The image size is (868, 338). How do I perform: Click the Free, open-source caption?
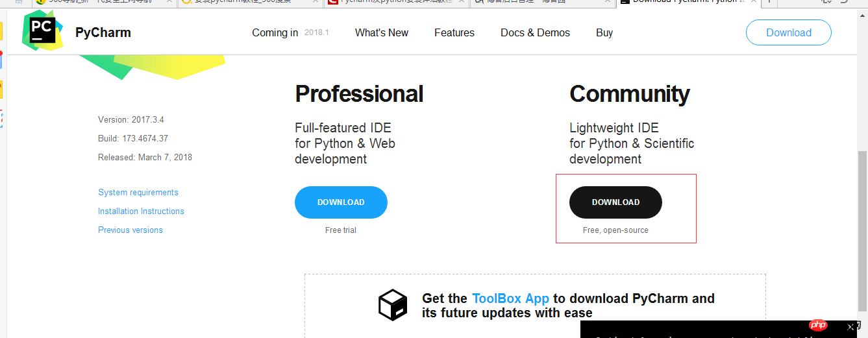[x=615, y=230]
